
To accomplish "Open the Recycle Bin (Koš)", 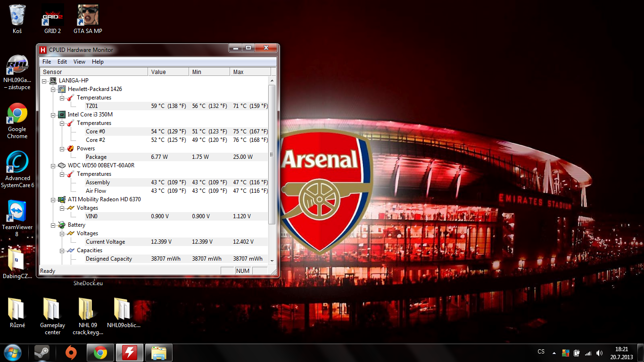I will [x=17, y=16].
